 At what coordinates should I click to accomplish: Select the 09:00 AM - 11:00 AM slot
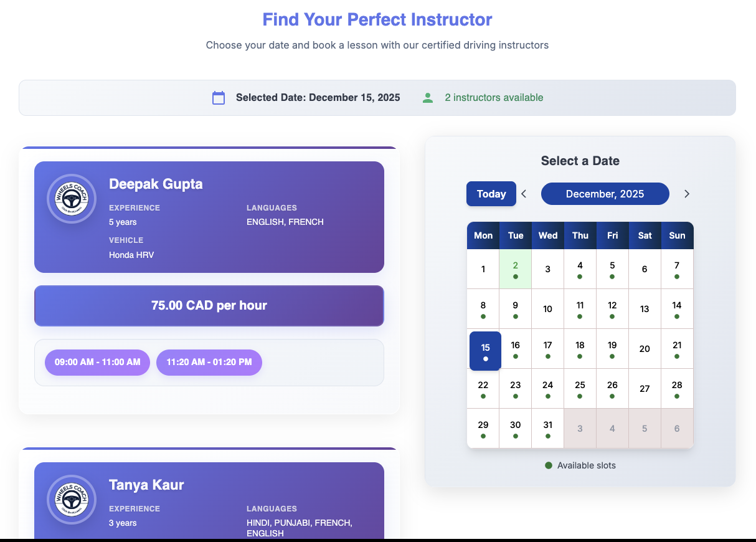(97, 362)
